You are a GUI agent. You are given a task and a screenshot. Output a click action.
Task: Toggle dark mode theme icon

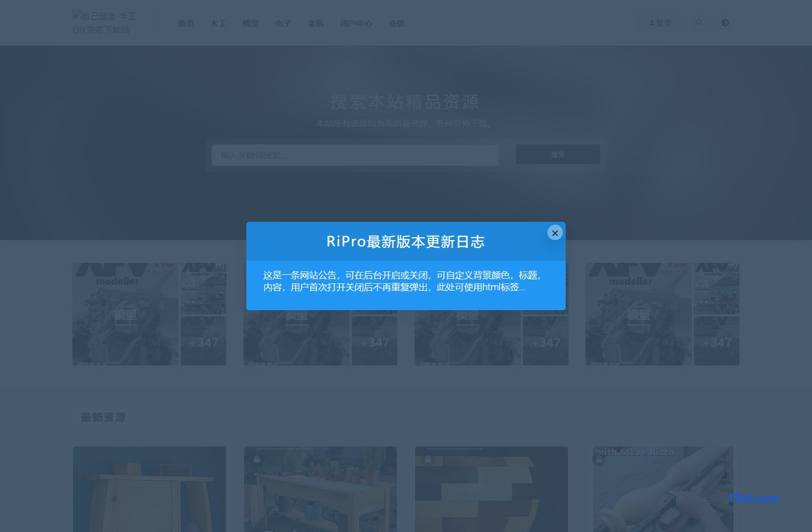click(725, 23)
